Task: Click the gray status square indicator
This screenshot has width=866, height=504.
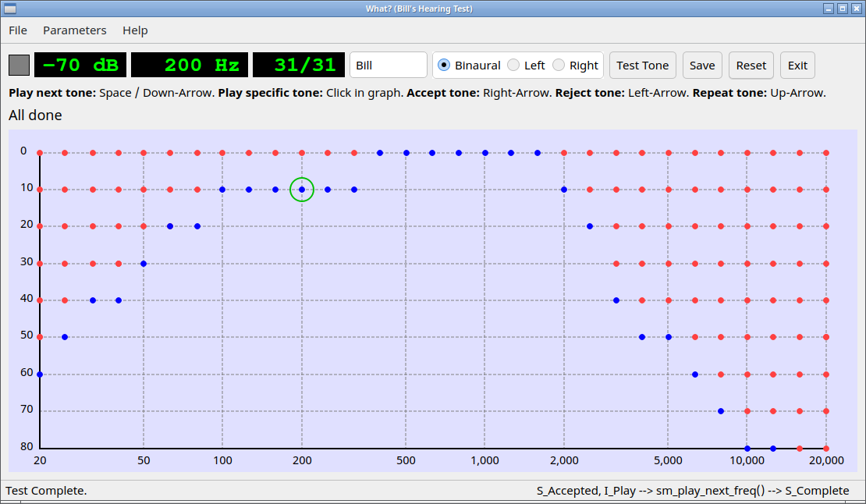Action: tap(19, 66)
